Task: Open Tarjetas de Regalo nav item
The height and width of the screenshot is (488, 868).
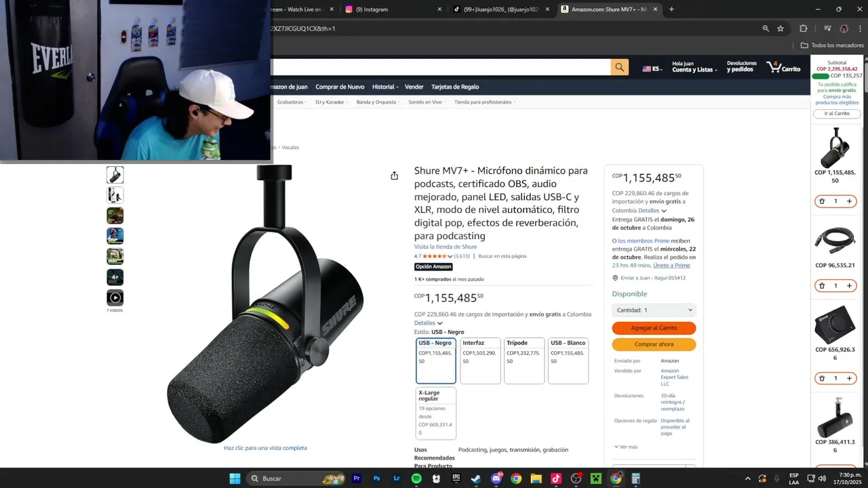Action: click(455, 87)
